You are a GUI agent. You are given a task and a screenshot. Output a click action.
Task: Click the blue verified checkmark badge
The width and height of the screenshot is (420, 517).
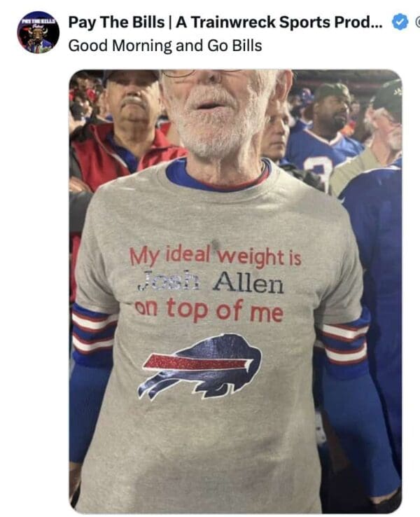[x=399, y=22]
